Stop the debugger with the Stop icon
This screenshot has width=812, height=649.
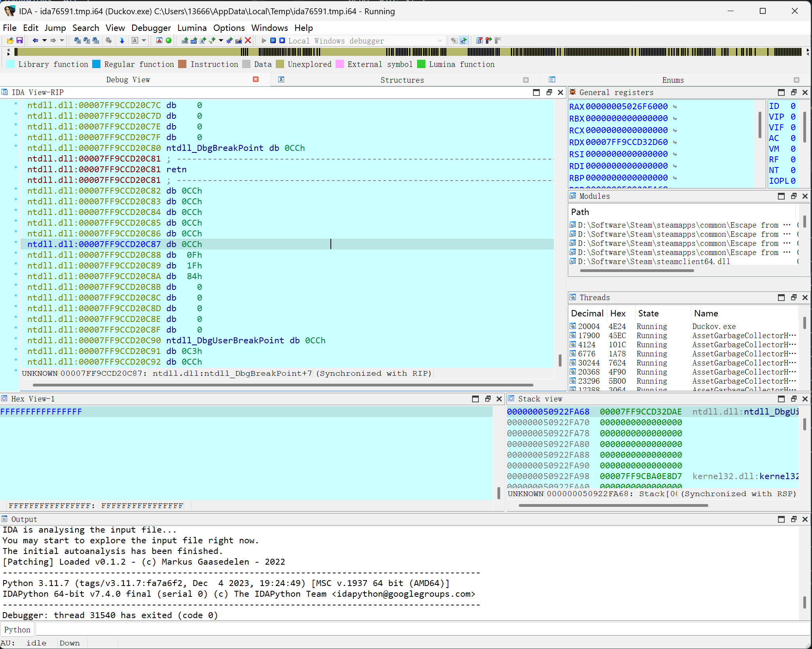(282, 40)
